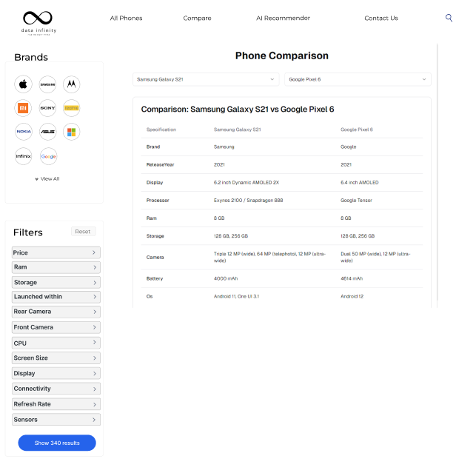Expand the CPU filter
The image size is (476, 473).
56,343
